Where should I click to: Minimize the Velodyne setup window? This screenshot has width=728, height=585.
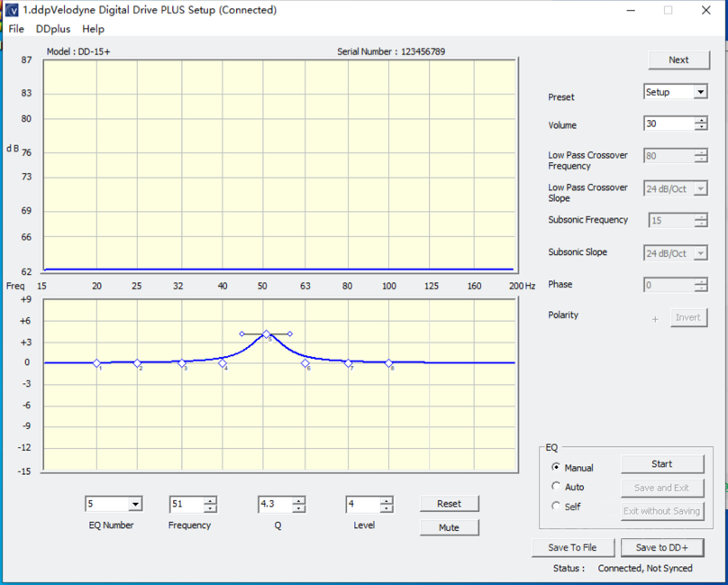tap(631, 10)
